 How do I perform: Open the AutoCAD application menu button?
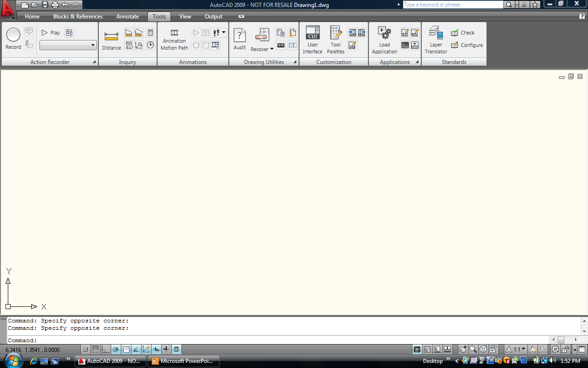point(8,9)
